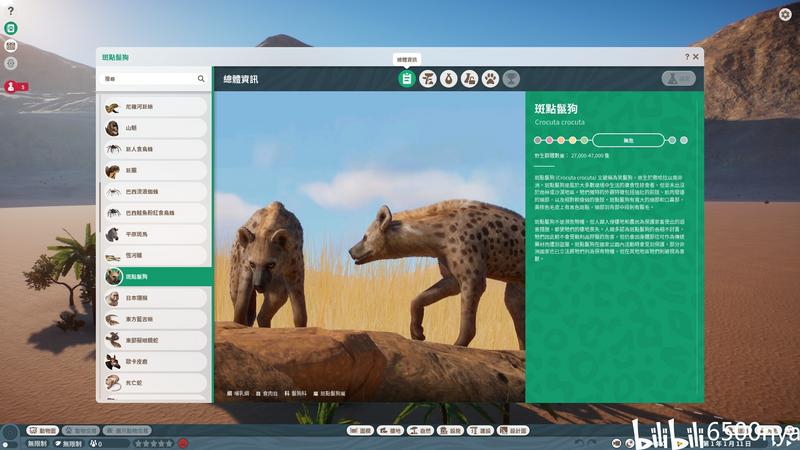800x450 pixels.
Task: Click the redo arrow in bottom bar
Action: pos(592,443)
